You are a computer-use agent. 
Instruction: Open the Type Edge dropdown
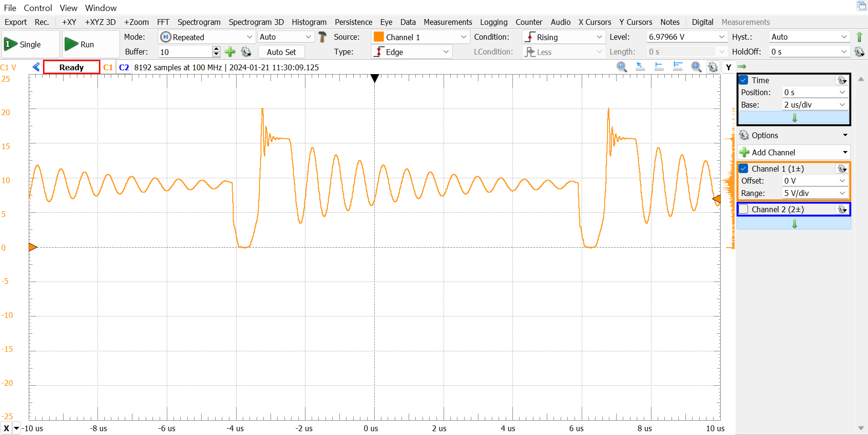[x=412, y=52]
